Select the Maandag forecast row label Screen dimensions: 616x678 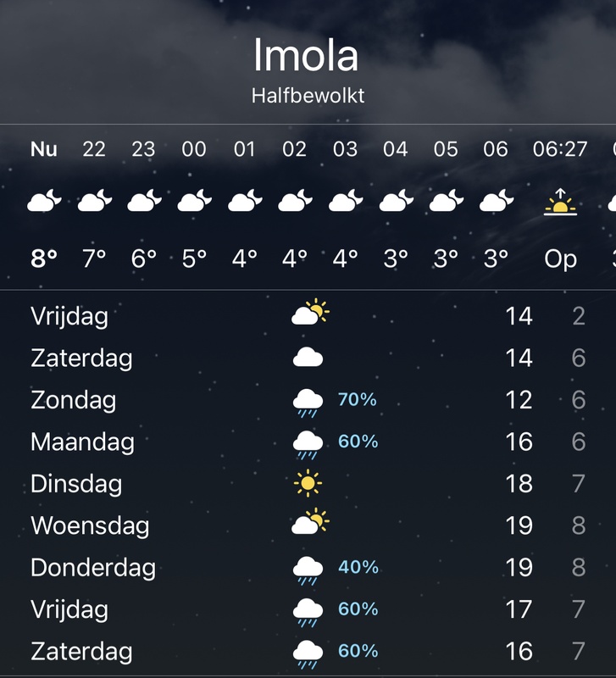click(x=82, y=442)
